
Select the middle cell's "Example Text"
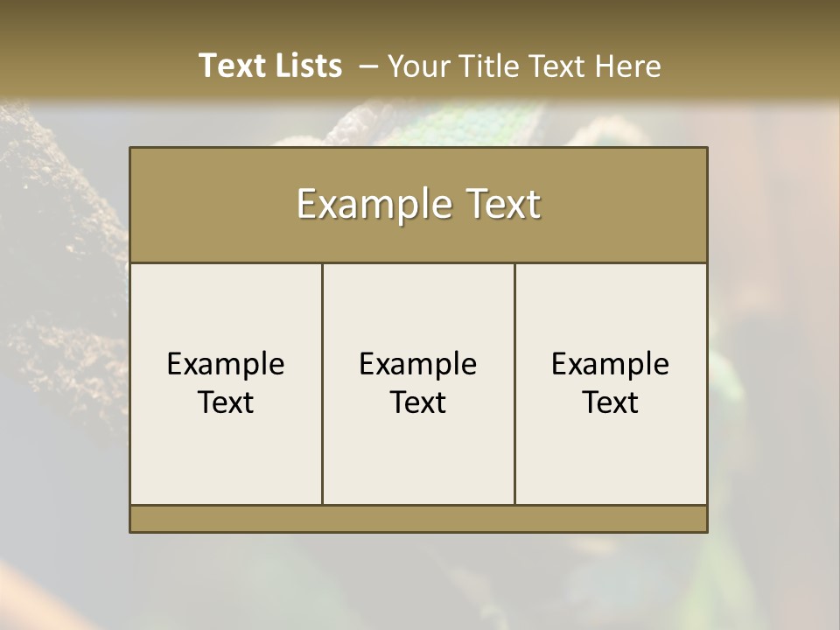(418, 382)
